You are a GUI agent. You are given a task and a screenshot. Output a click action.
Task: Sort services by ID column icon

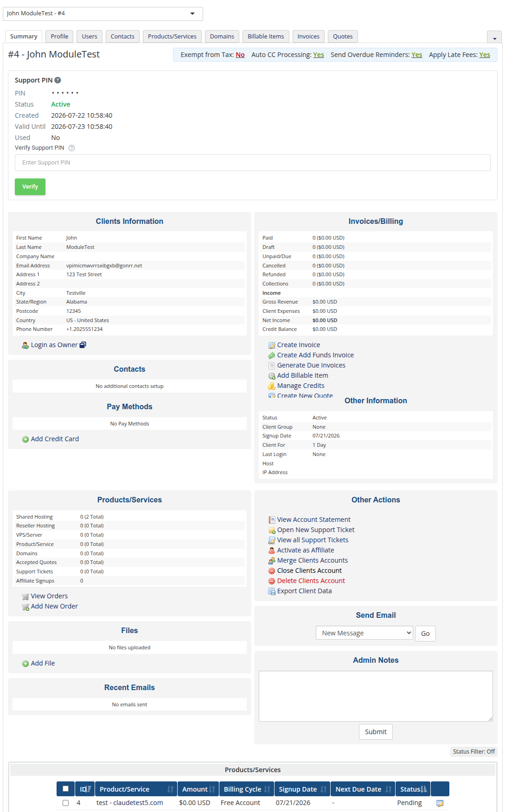(x=88, y=789)
